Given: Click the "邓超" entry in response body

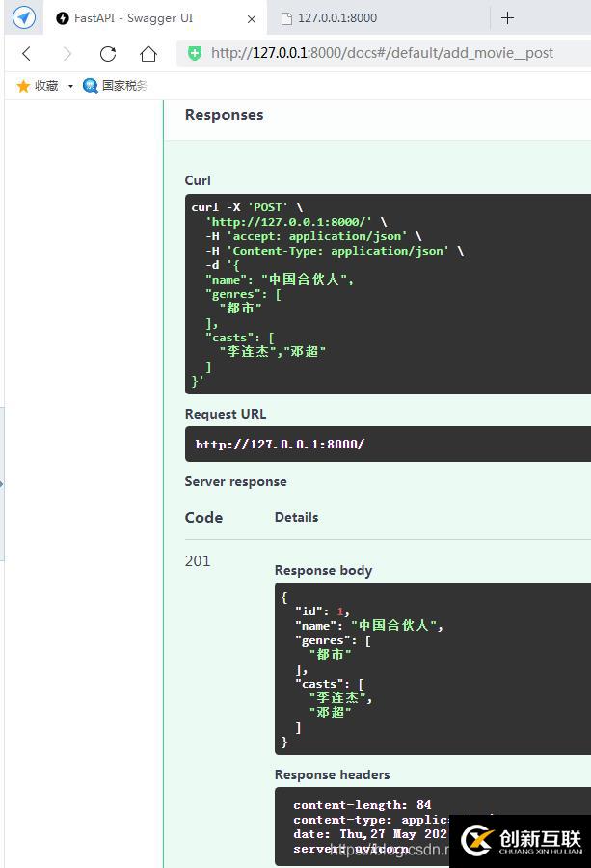Looking at the screenshot, I should click(x=330, y=712).
